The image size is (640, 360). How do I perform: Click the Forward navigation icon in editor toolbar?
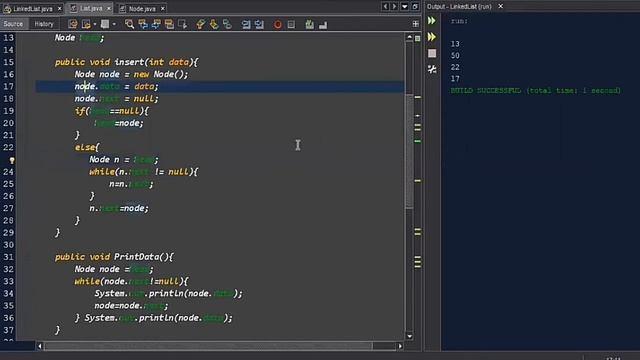[x=105, y=24]
